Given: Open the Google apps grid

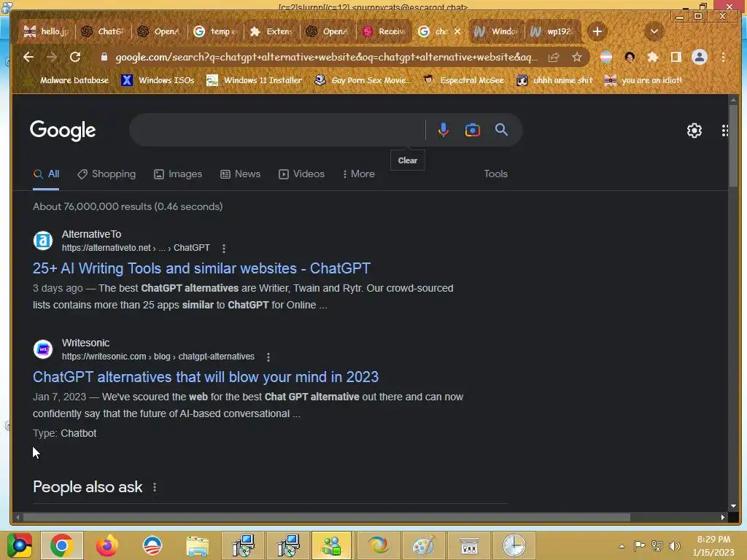Looking at the screenshot, I should click(724, 130).
